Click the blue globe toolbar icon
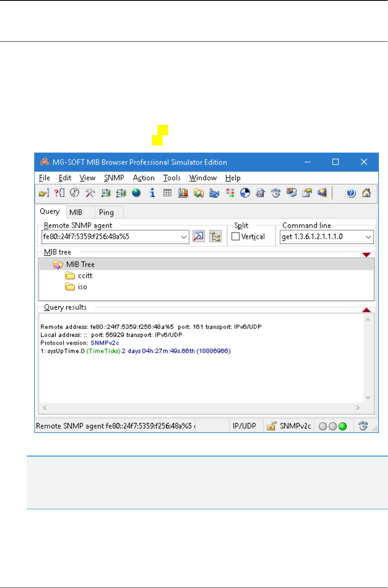This screenshot has height=588, width=388. click(x=136, y=193)
